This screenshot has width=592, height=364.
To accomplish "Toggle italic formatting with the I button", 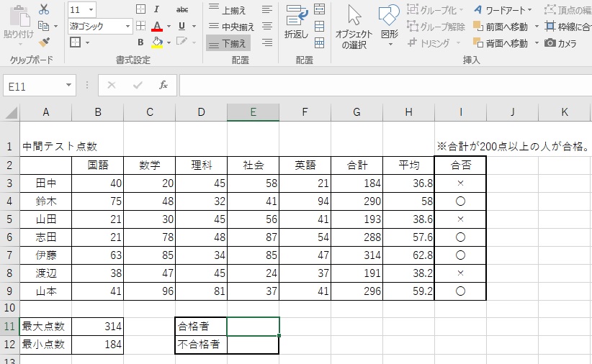I will 156,9.
